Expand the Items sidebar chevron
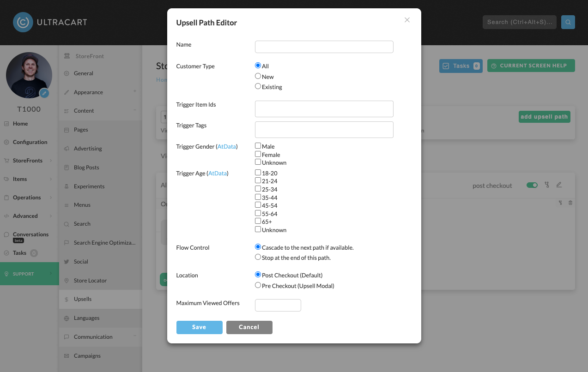 point(51,179)
